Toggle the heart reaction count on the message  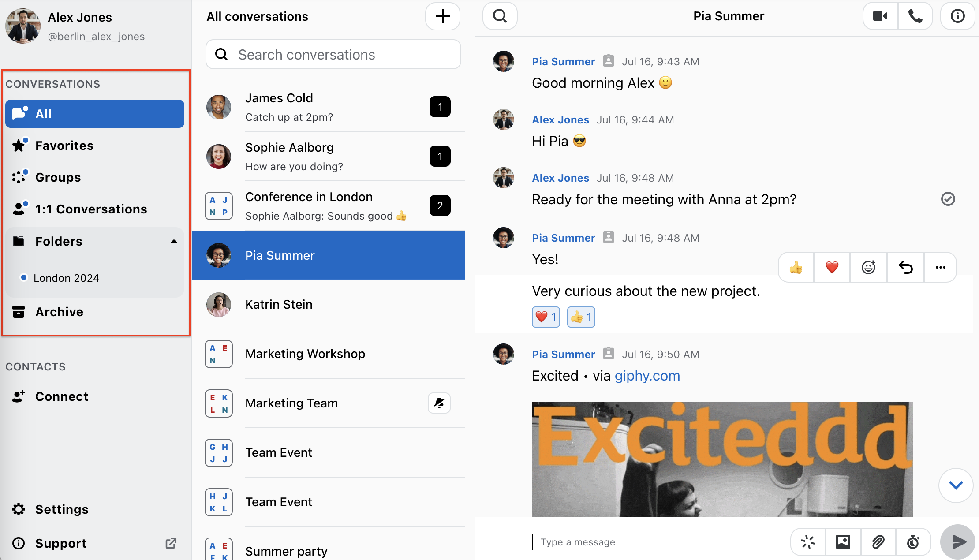pyautogui.click(x=546, y=317)
